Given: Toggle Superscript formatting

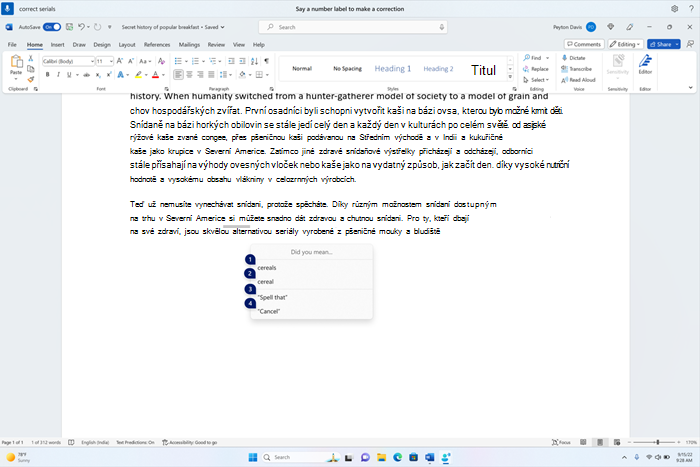Looking at the screenshot, I should 108,75.
